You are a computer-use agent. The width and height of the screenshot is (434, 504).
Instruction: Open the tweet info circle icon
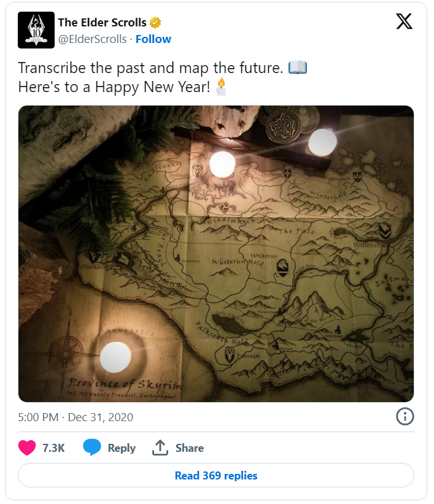(405, 417)
